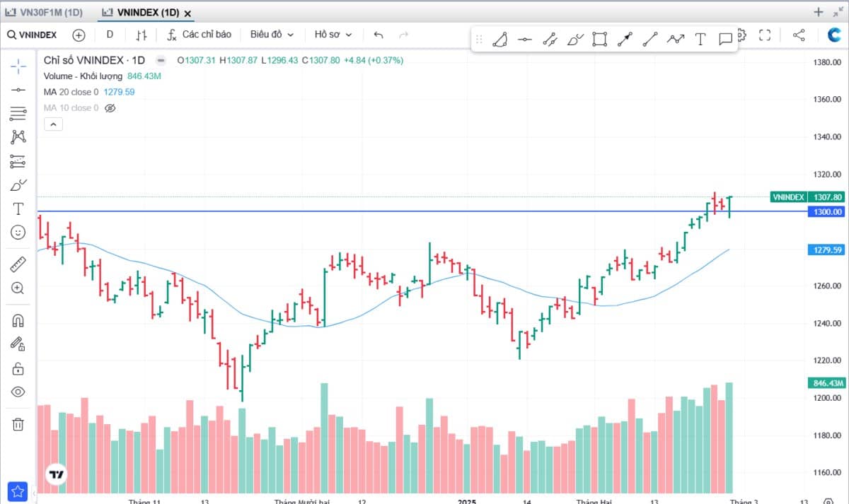Screen dimensions: 849x504
Task: Click the partly hidden settings gear icon
Action: 741,35
